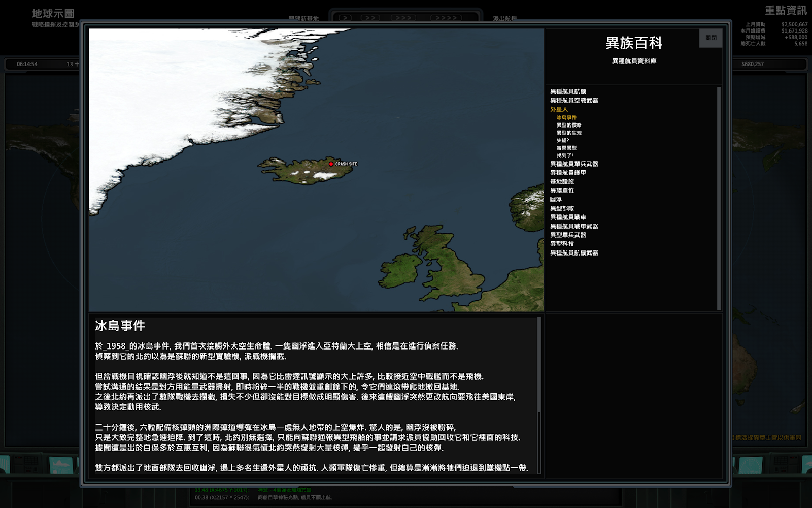Expand the 異種航員航機武器 category
The height and width of the screenshot is (508, 812).
click(x=574, y=253)
